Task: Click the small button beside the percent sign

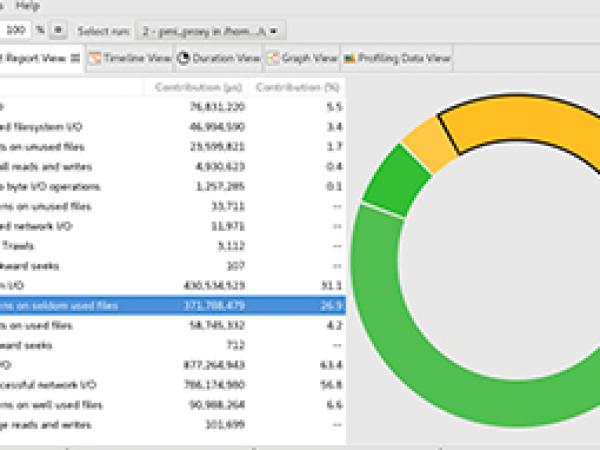Action: (x=59, y=31)
